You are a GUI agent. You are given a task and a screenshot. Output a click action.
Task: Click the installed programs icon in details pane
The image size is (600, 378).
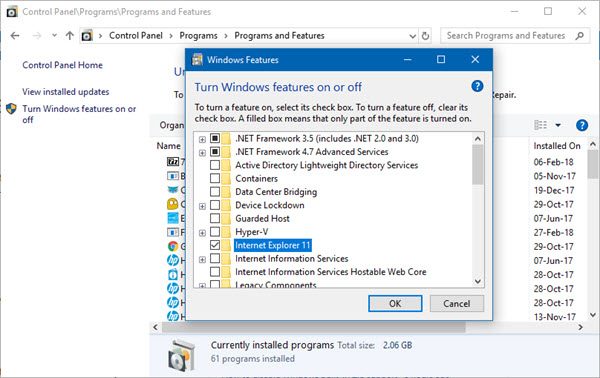pyautogui.click(x=182, y=355)
